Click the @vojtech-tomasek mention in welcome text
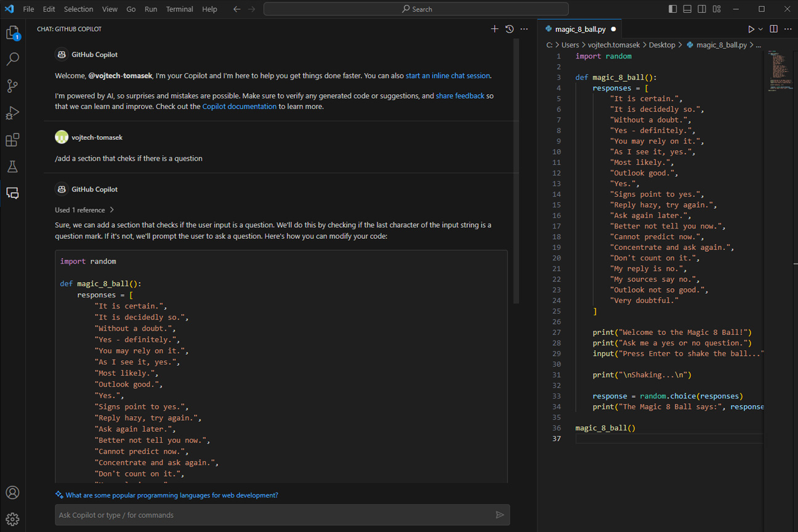This screenshot has width=798, height=532. [120, 76]
